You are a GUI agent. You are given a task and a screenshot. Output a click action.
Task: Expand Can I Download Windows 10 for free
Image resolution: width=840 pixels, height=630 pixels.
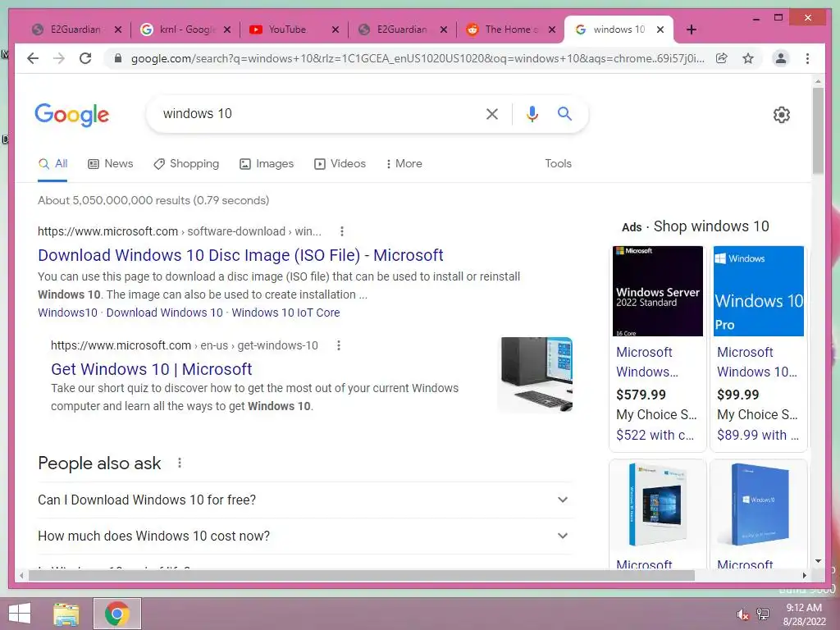click(x=305, y=500)
